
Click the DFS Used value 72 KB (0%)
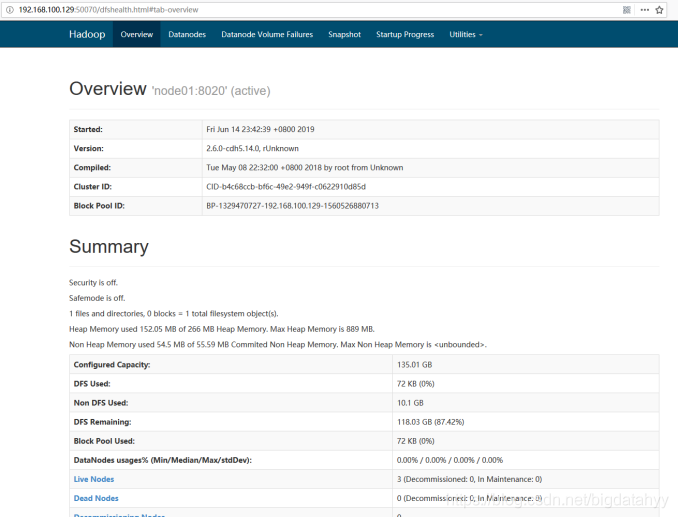[x=416, y=384]
